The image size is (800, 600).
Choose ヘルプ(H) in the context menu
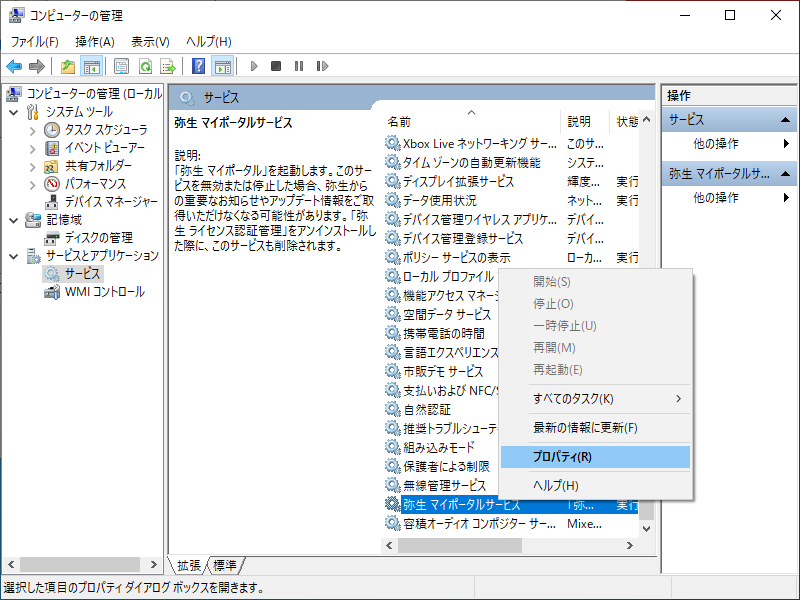[x=595, y=486]
